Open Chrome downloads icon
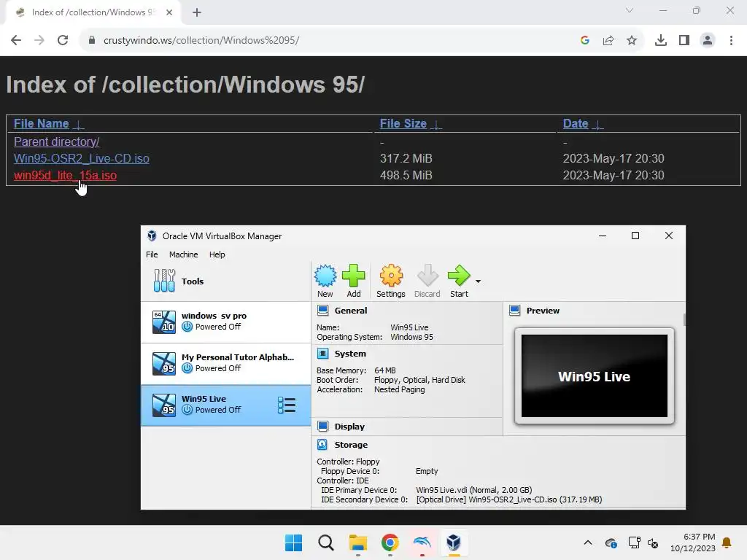 click(x=661, y=41)
